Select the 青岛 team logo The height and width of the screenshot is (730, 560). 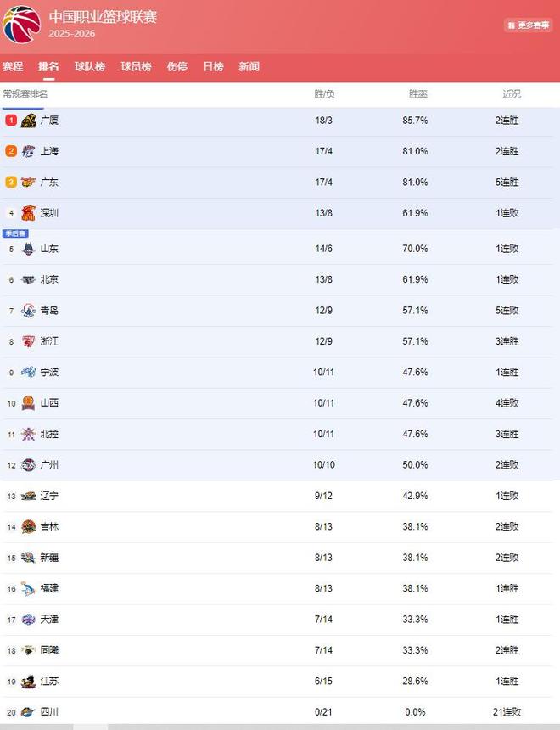(29, 311)
